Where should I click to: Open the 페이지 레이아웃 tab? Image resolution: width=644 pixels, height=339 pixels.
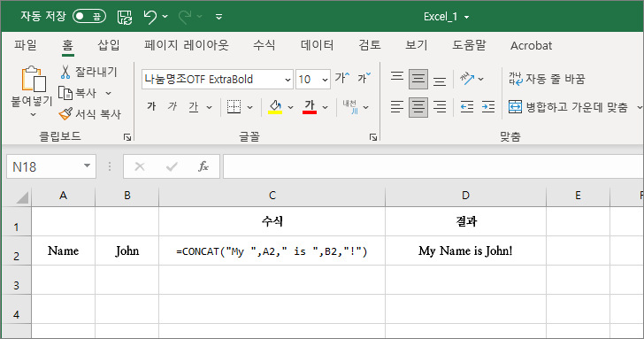[x=187, y=45]
